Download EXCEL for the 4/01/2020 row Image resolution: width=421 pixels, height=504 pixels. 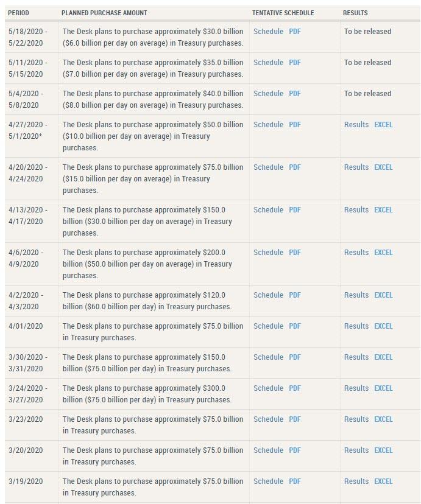(383, 326)
